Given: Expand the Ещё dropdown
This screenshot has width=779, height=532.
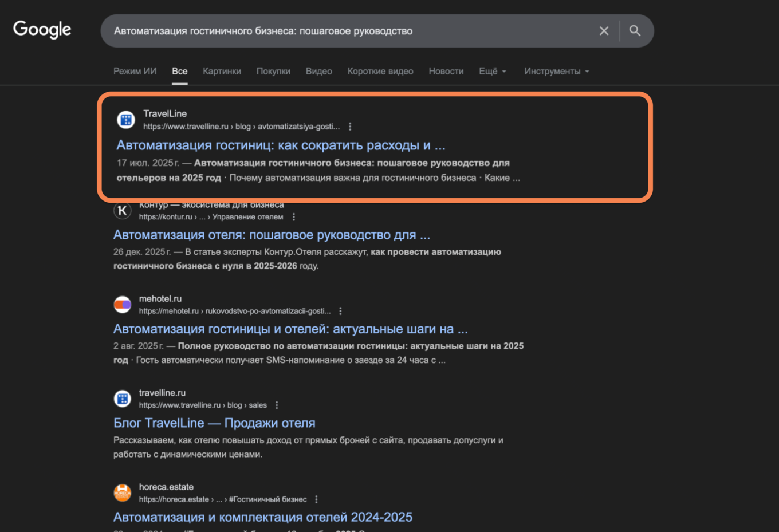Looking at the screenshot, I should (x=493, y=71).
